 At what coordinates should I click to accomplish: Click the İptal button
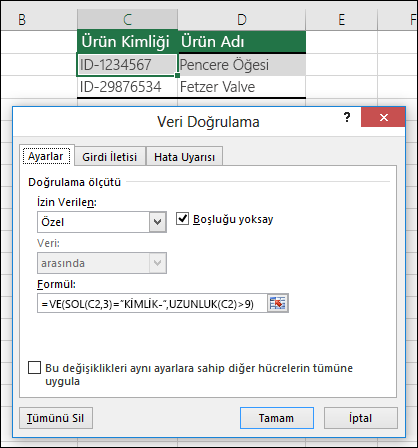360,418
